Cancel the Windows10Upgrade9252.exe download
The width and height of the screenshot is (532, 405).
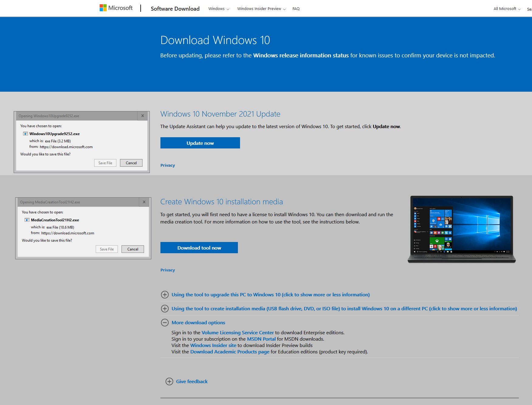point(131,163)
